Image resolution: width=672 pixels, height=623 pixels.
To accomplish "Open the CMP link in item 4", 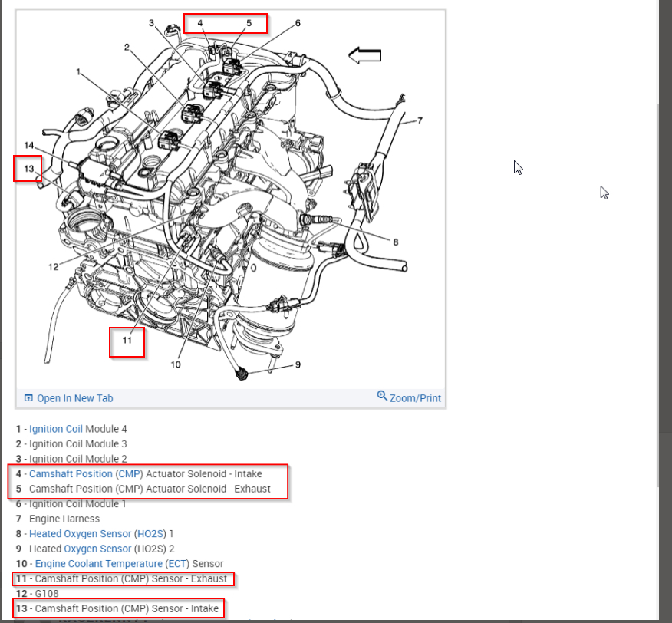I will 130,474.
